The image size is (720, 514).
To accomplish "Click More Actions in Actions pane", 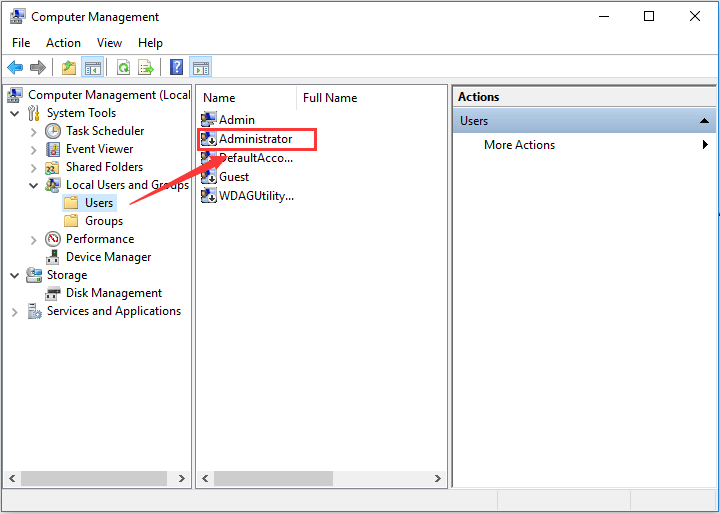I will (x=519, y=145).
